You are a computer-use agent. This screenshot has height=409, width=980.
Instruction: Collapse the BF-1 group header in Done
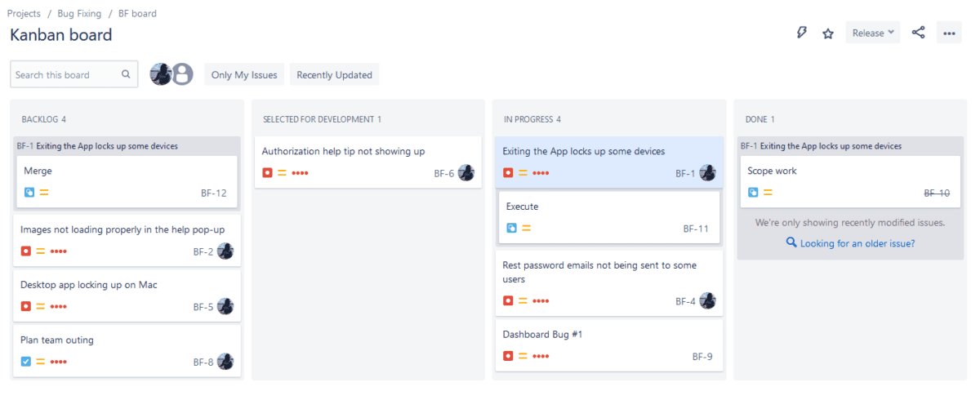pos(820,146)
